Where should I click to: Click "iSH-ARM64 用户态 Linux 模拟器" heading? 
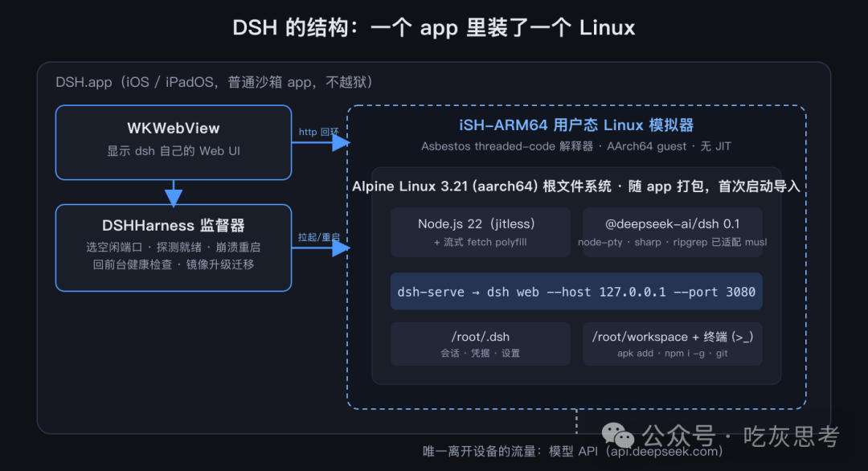pyautogui.click(x=576, y=125)
